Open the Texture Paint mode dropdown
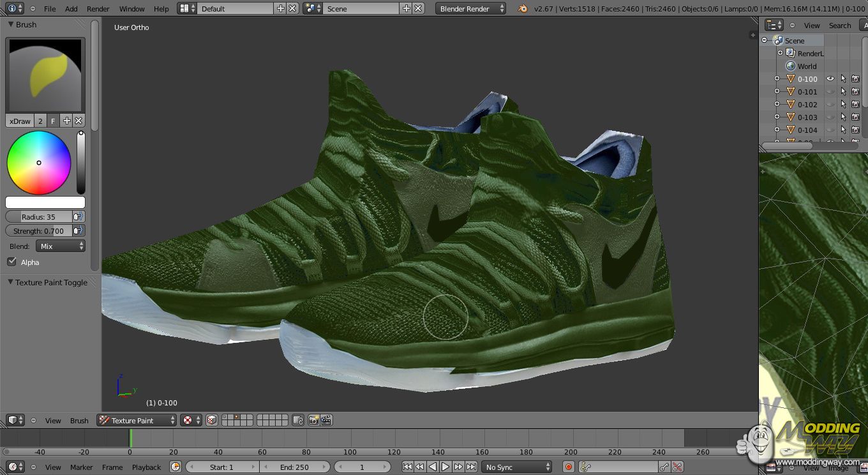Screen dimensions: 868x475 [137, 420]
